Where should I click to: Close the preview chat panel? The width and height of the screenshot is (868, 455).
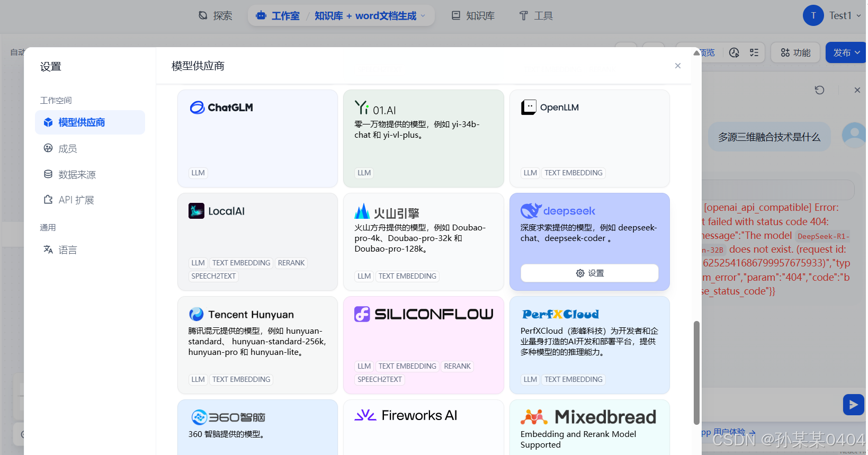click(x=857, y=90)
